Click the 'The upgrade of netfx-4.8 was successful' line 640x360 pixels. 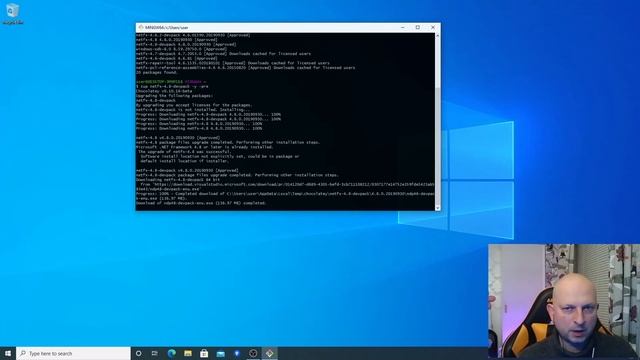click(184, 151)
